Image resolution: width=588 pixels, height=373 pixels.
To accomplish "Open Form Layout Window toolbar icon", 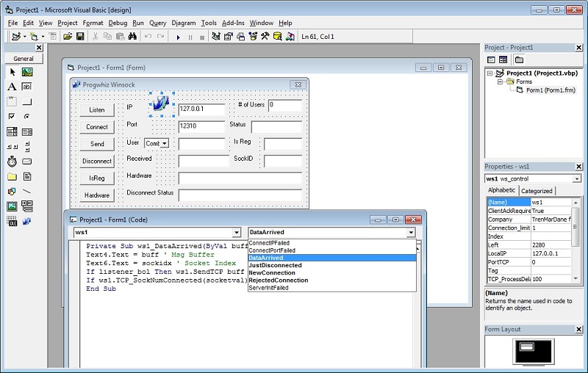I will tap(241, 37).
